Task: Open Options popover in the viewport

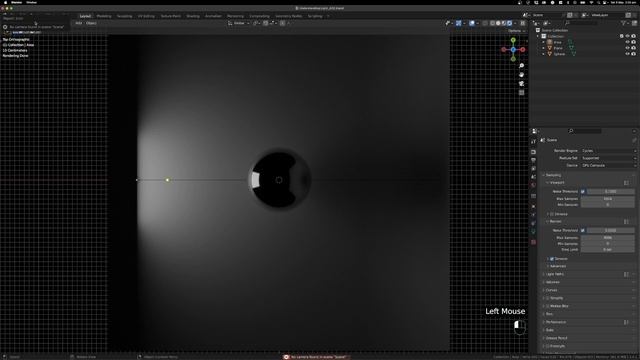Action: click(x=516, y=31)
